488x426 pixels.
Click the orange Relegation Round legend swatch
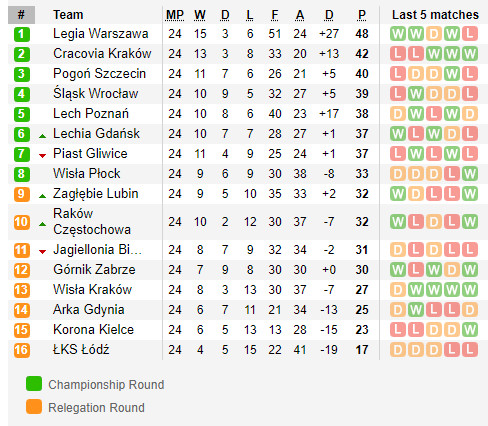coord(34,407)
